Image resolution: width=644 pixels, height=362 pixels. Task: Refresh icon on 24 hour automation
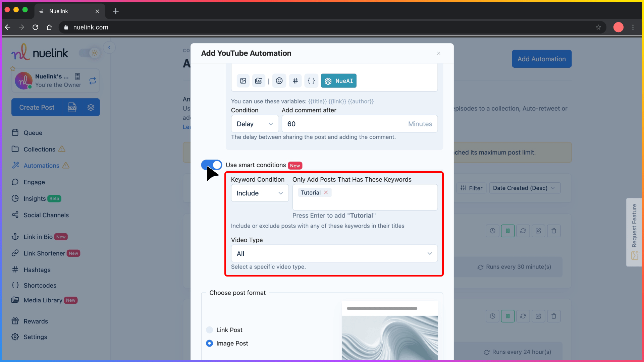pyautogui.click(x=523, y=316)
